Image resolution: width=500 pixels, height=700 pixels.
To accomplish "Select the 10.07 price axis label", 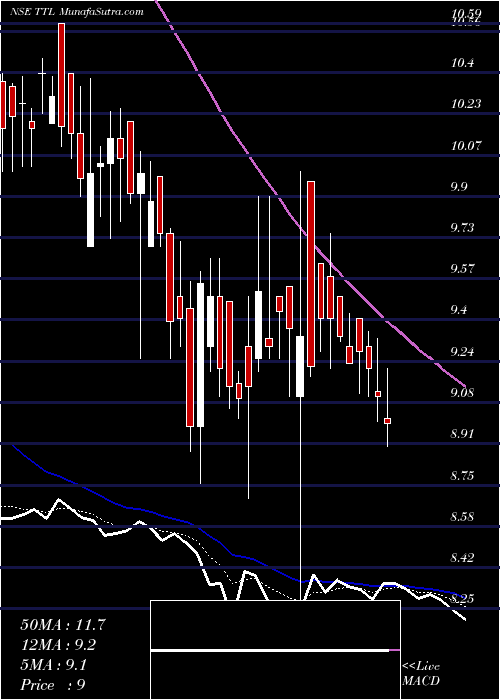I will point(466,146).
